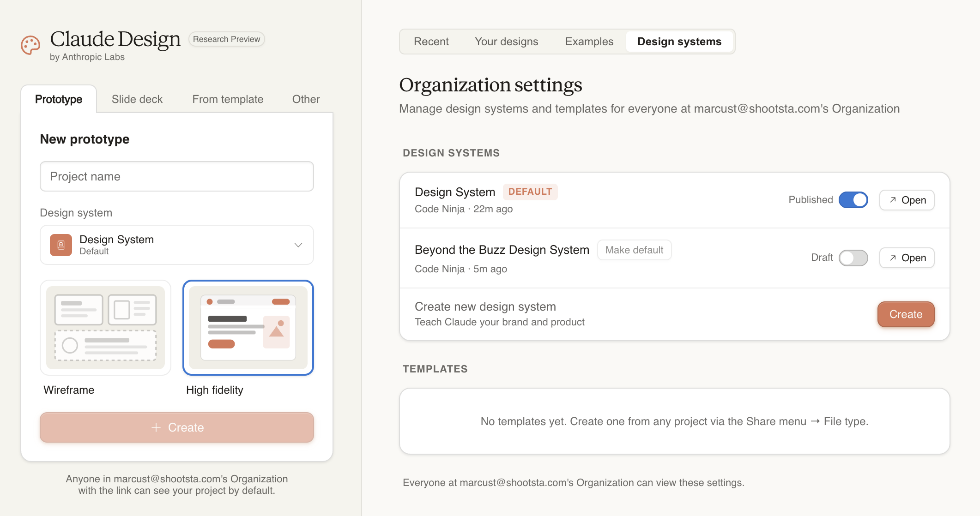Select the Wireframe prototype style
Viewport: 980px width, 516px height.
coord(105,328)
